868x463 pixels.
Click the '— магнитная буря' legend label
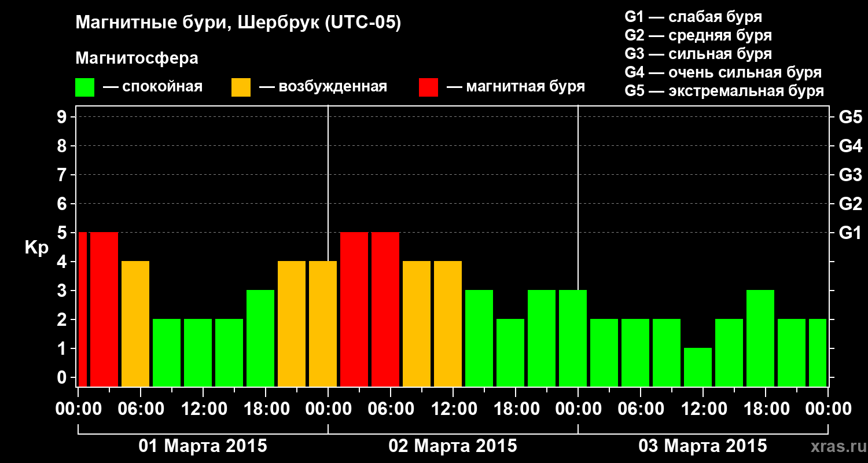pyautogui.click(x=516, y=87)
